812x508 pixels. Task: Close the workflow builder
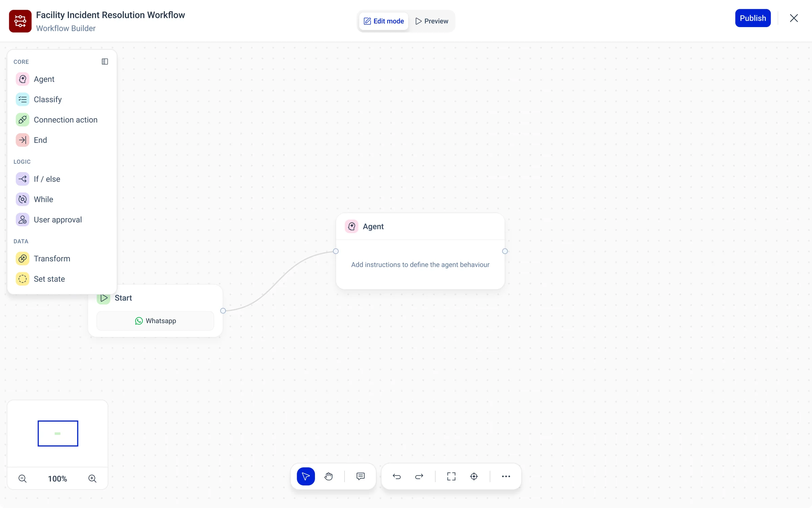[794, 18]
